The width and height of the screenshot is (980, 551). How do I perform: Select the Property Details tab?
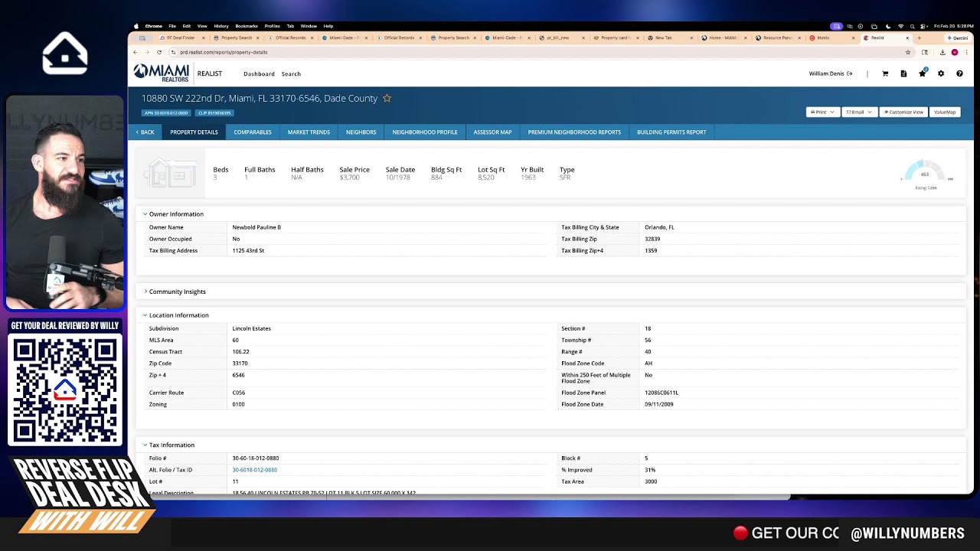(x=194, y=132)
